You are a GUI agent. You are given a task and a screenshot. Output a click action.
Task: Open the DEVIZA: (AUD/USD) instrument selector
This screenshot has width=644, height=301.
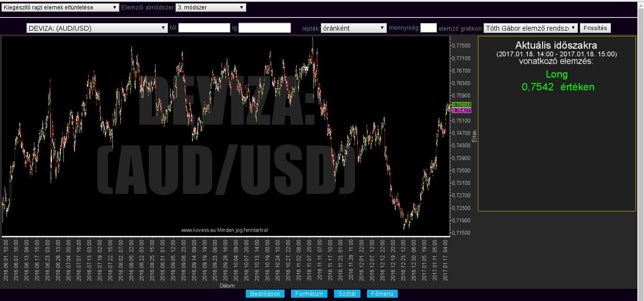pyautogui.click(x=97, y=28)
